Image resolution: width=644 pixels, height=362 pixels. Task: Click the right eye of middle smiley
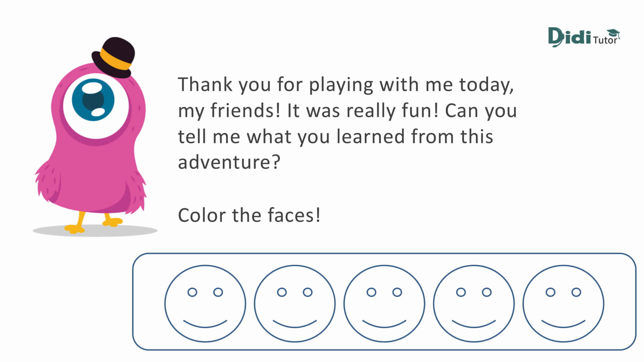coord(397,292)
